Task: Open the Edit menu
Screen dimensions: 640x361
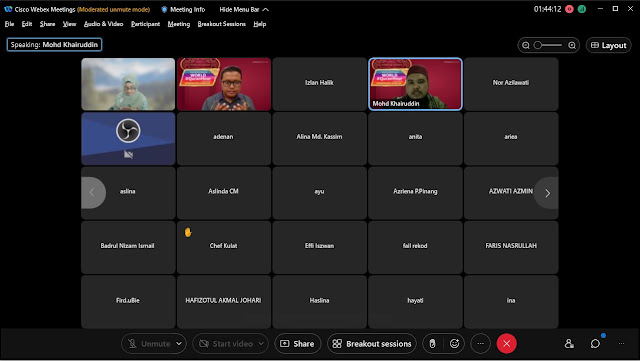Action: (x=27, y=24)
